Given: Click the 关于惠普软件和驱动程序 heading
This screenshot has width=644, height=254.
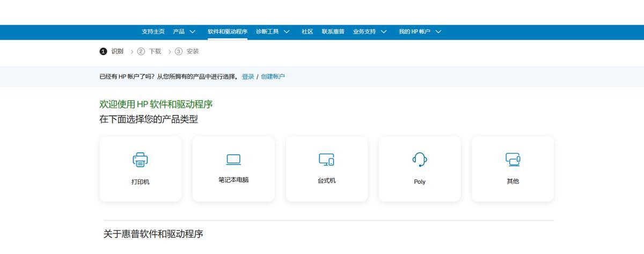Looking at the screenshot, I should tap(153, 234).
